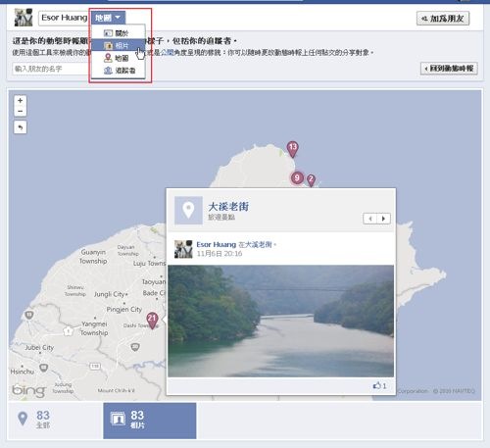Click Pingjen City label on the map
The image size is (490, 448).
124,309
